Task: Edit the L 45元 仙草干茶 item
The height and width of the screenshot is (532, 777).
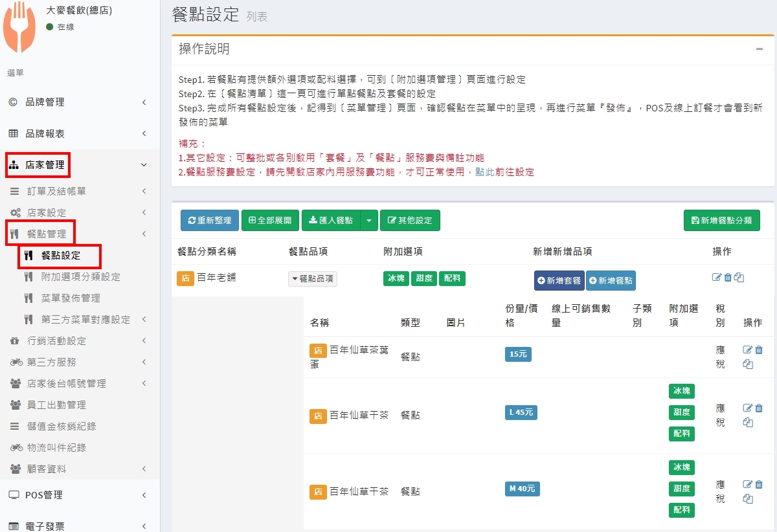Action: click(x=748, y=408)
